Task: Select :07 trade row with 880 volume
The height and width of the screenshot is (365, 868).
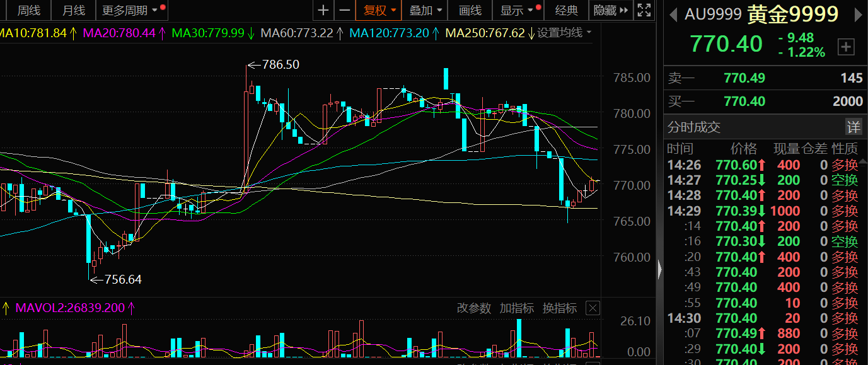Action: point(763,333)
